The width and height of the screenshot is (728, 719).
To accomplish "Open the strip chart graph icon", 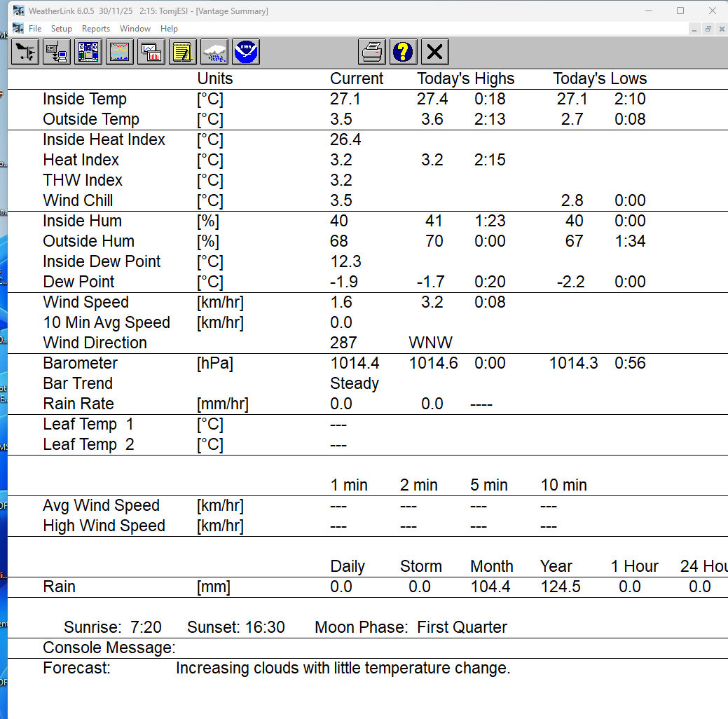I will (x=120, y=52).
